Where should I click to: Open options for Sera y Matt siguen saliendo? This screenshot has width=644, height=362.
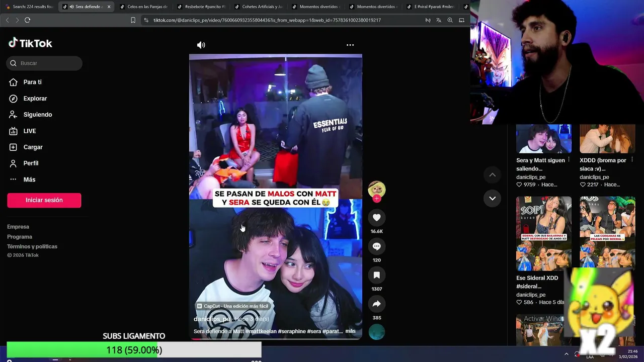coord(569,160)
